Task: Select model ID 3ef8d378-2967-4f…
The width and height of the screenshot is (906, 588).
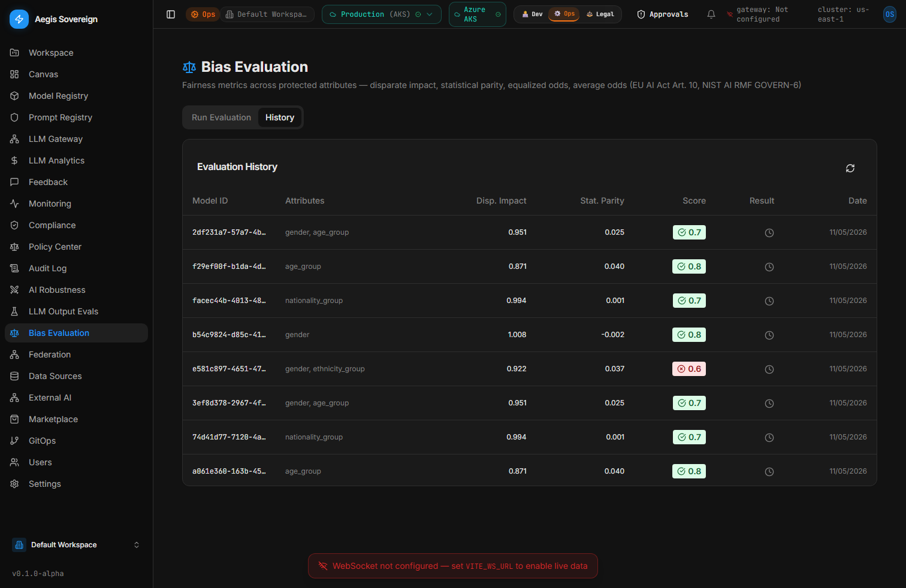Action: (229, 403)
